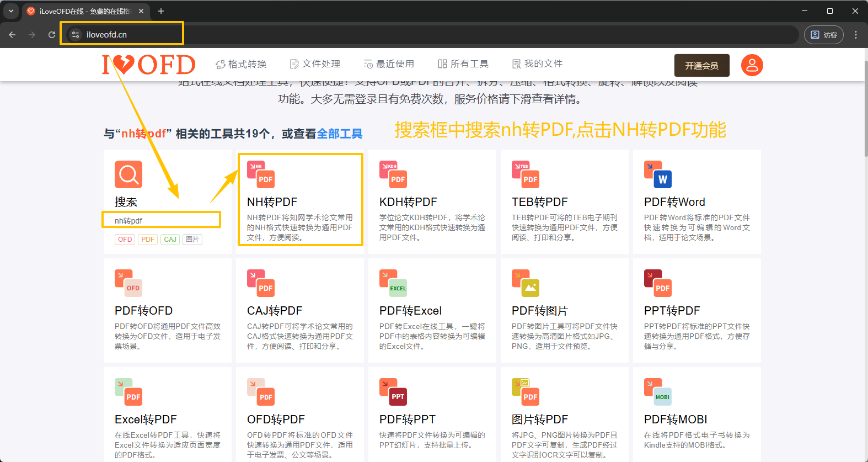Open the 最近使用 menu
This screenshot has height=462, width=868.
click(389, 64)
